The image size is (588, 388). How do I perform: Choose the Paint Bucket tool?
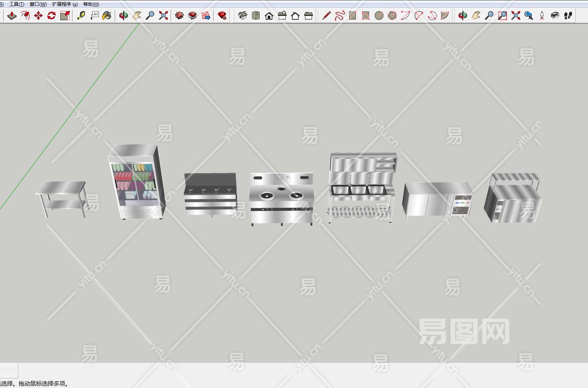coord(107,16)
